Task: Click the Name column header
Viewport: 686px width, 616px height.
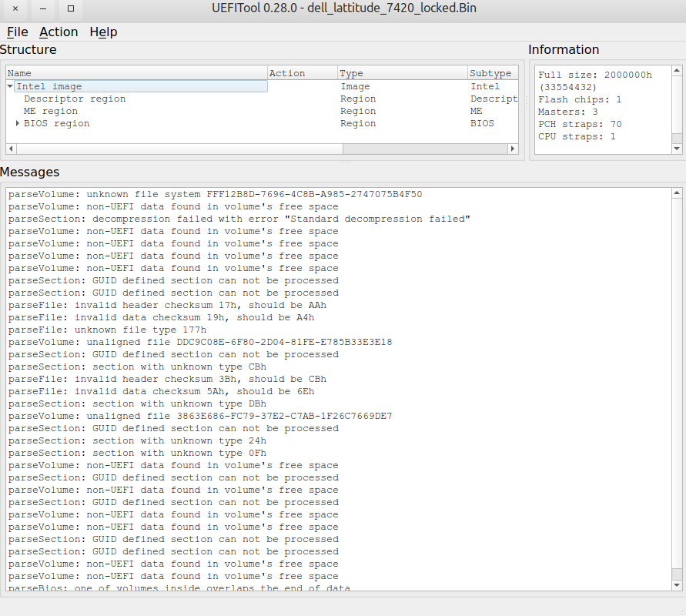Action: click(136, 73)
